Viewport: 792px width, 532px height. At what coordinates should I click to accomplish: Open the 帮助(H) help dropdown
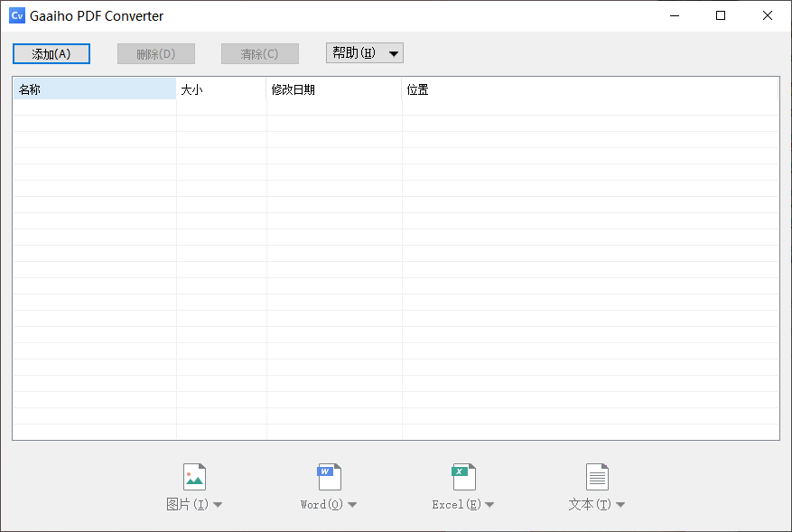point(365,53)
